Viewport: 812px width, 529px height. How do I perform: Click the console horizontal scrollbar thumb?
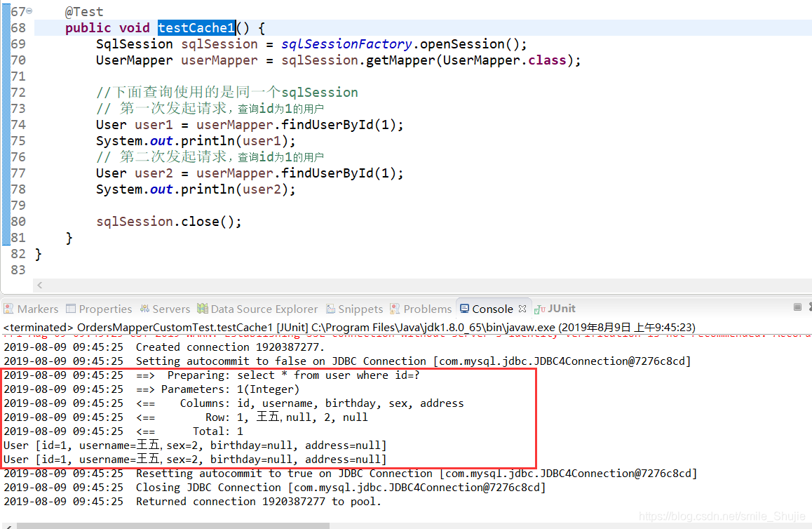pos(173,525)
